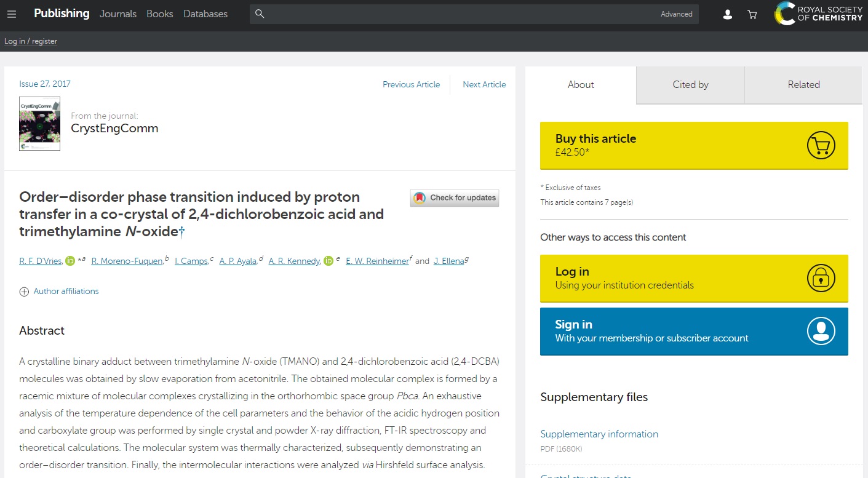Go to the Next Article
Screen dimensions: 868x478
tap(484, 85)
